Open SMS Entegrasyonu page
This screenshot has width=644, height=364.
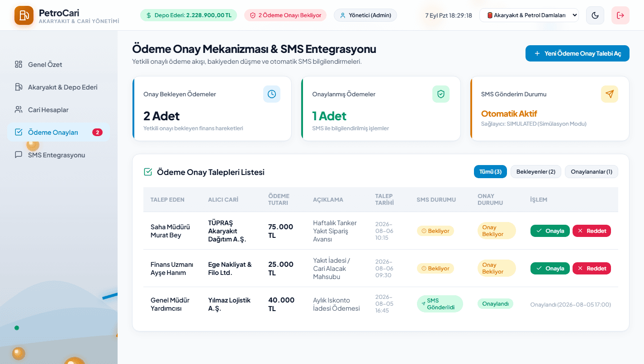coord(58,155)
